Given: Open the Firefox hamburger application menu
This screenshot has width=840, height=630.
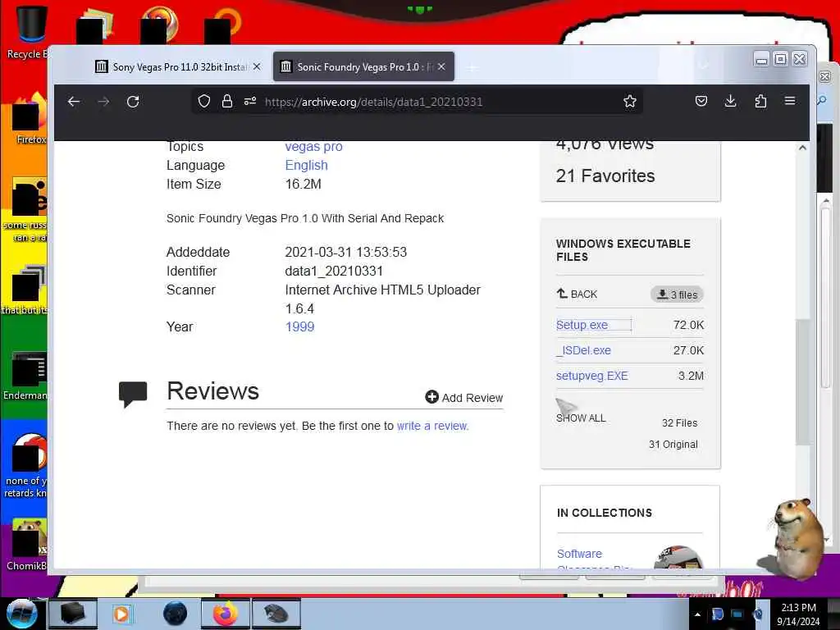Looking at the screenshot, I should (x=790, y=101).
